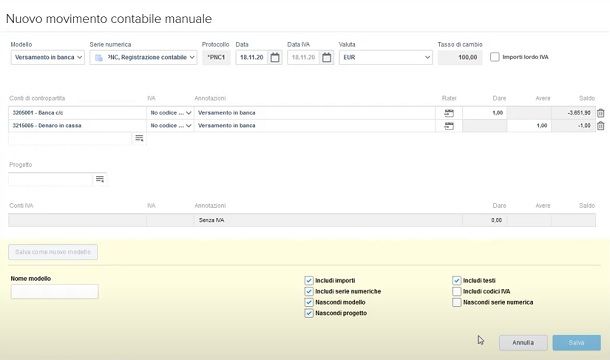
Task: Open the Serie numerica dropdown
Action: [x=143, y=57]
